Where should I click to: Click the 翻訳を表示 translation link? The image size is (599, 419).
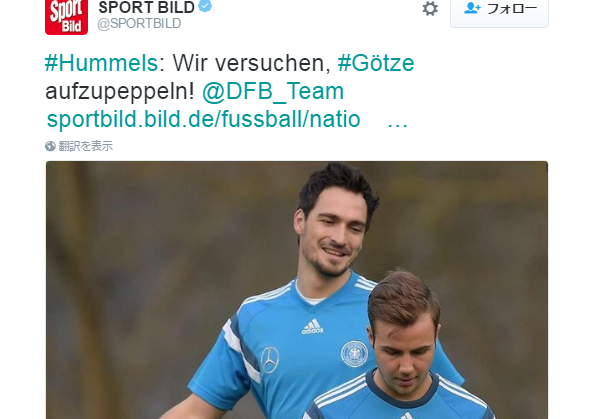tap(86, 146)
